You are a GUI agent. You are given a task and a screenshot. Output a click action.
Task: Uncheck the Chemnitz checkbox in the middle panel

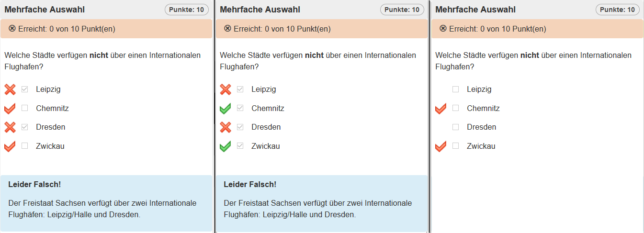[240, 109]
